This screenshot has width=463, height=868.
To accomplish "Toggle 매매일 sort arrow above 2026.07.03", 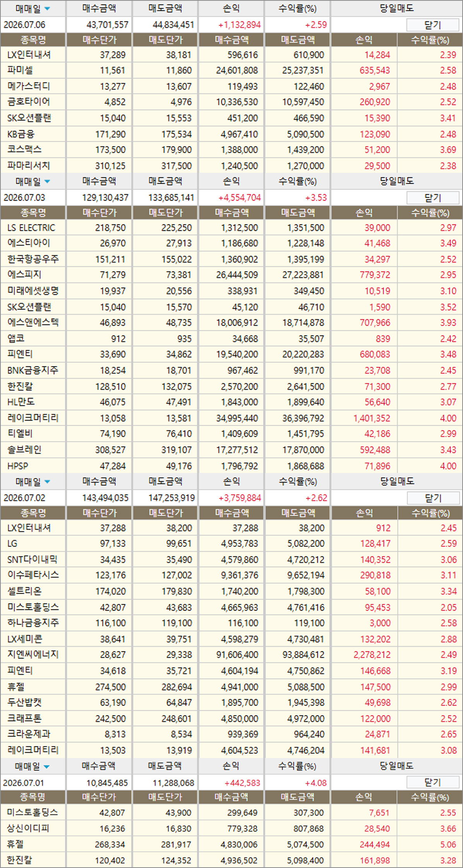I will click(47, 181).
